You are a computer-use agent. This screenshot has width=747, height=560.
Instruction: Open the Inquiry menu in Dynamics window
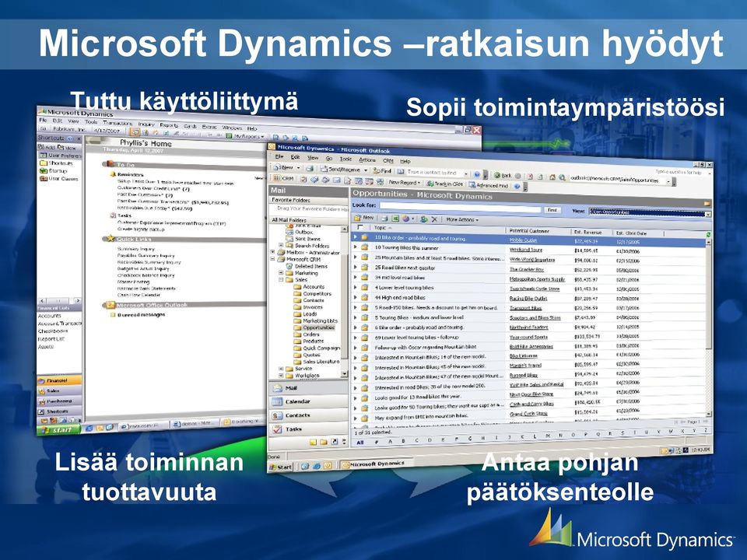point(146,124)
